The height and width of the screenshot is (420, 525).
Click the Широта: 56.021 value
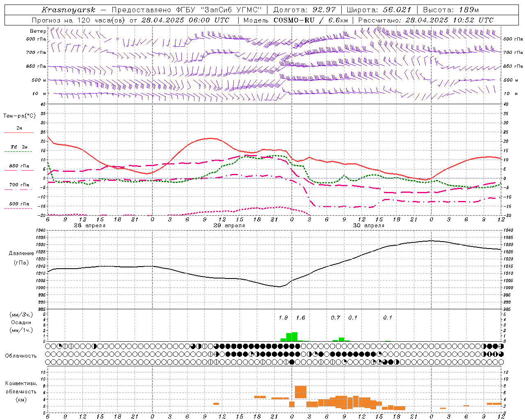(x=379, y=10)
